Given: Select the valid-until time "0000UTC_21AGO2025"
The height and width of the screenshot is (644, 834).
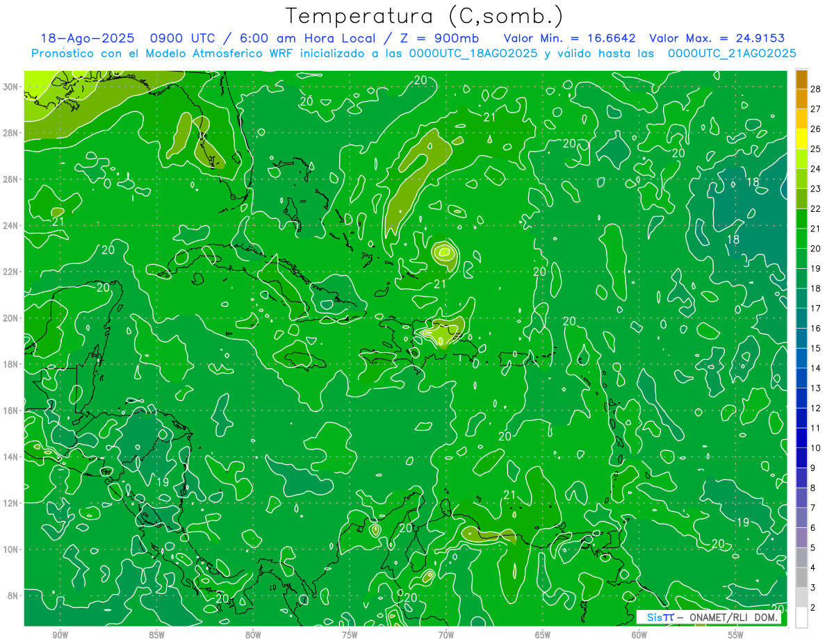Looking at the screenshot, I should pos(732,53).
